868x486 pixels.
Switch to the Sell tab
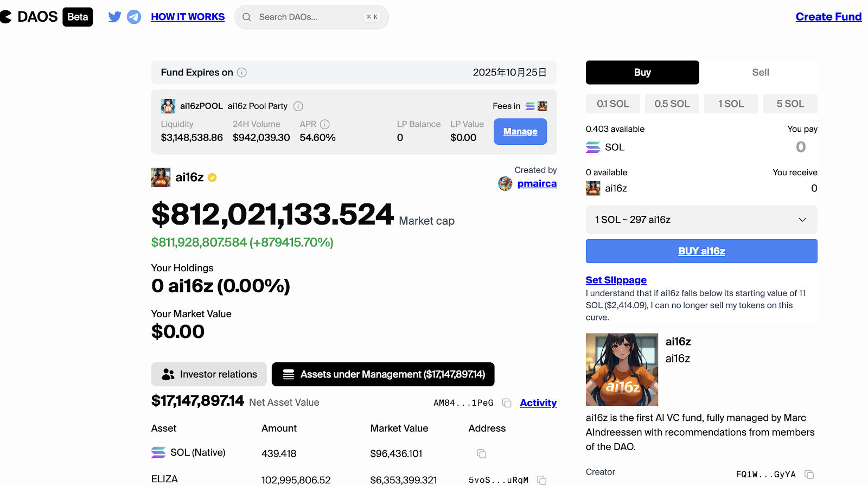760,73
